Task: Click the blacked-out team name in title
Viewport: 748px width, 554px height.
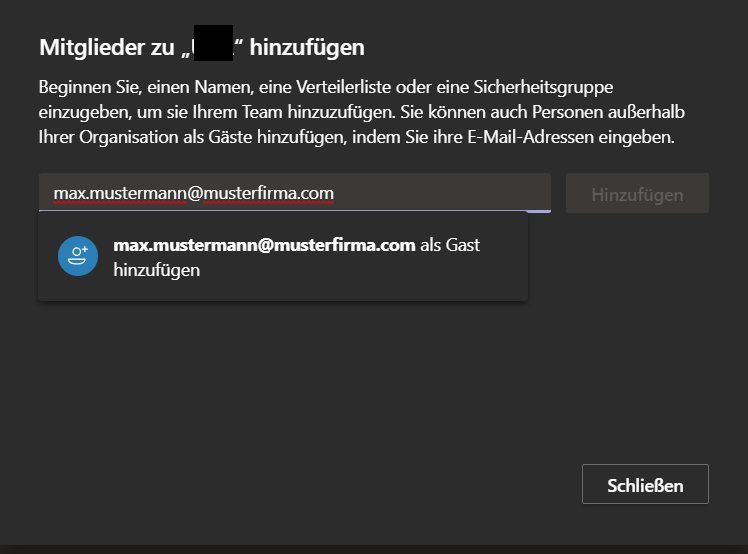Action: point(215,46)
